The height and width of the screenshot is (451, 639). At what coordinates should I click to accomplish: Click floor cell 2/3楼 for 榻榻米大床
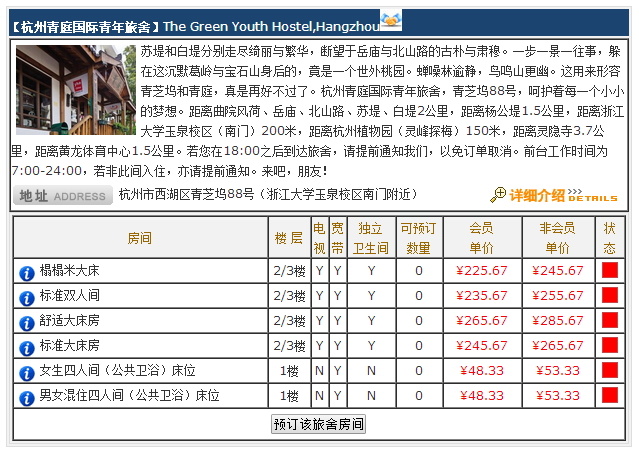[289, 271]
